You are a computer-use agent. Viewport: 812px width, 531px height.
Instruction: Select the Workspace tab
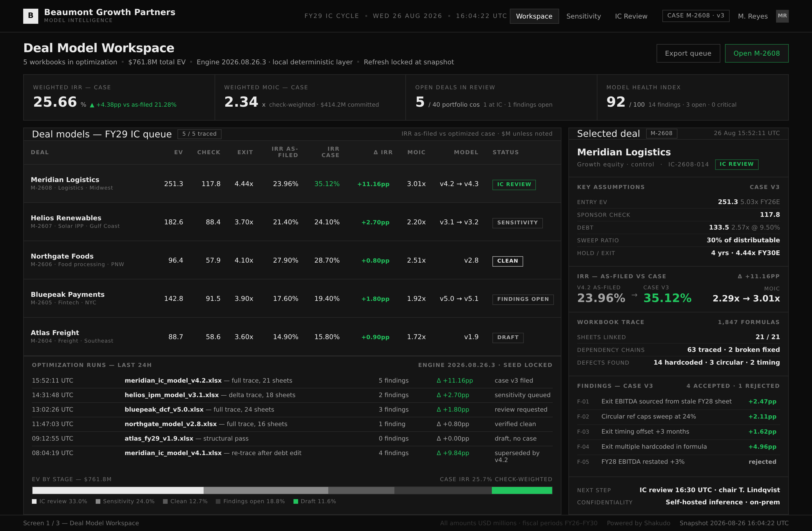[534, 16]
